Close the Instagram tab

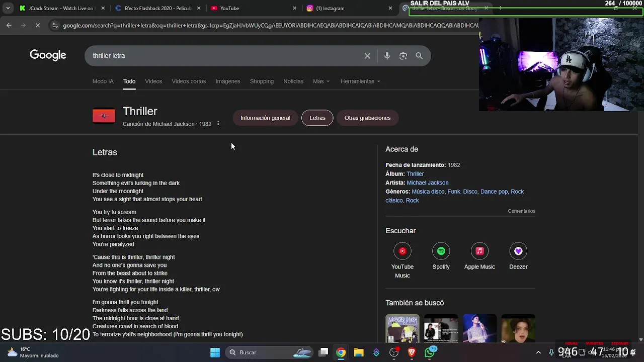pyautogui.click(x=390, y=8)
